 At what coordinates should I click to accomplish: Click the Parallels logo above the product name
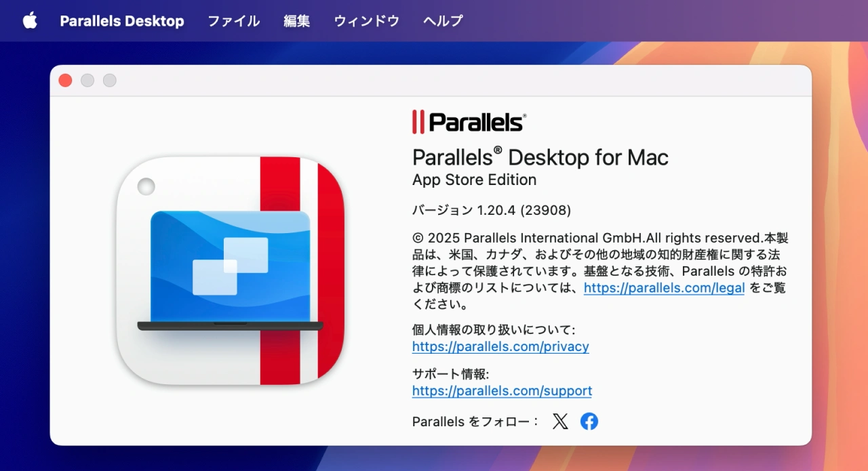(469, 121)
